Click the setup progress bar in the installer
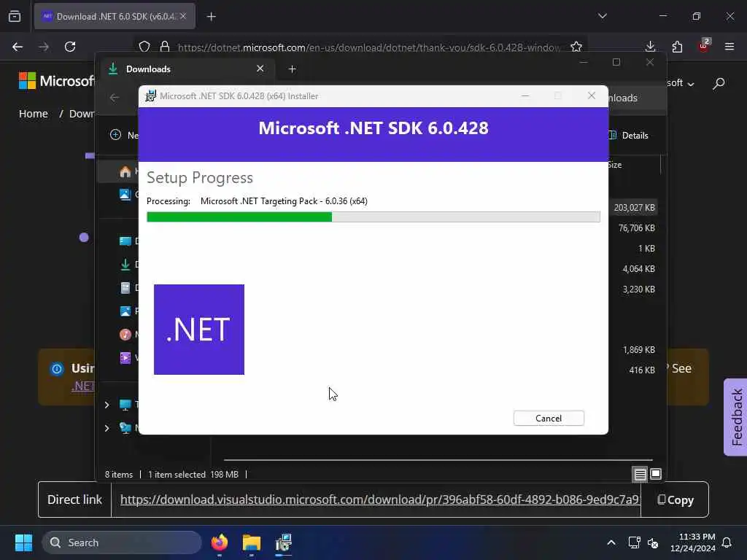Image resolution: width=747 pixels, height=560 pixels. 373,217
